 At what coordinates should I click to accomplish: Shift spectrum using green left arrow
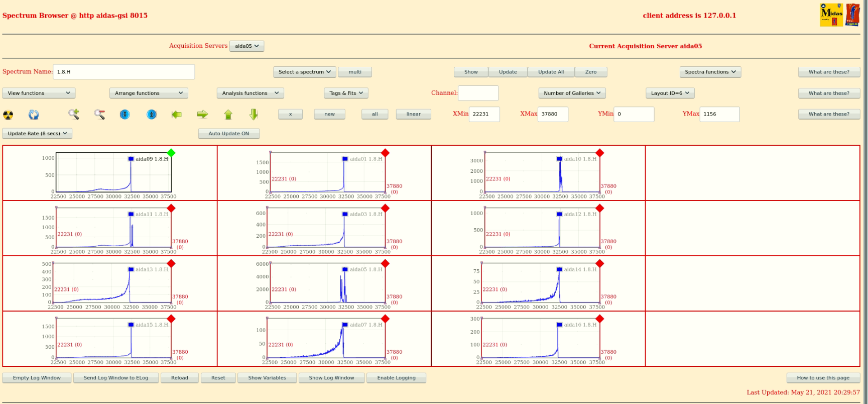[177, 115]
